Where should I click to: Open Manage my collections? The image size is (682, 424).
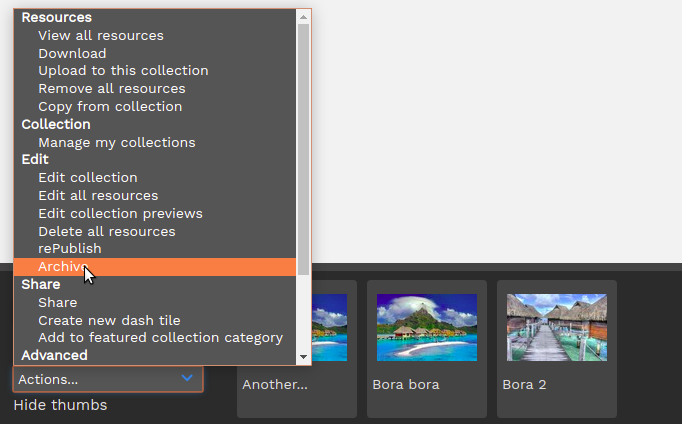pyautogui.click(x=116, y=142)
